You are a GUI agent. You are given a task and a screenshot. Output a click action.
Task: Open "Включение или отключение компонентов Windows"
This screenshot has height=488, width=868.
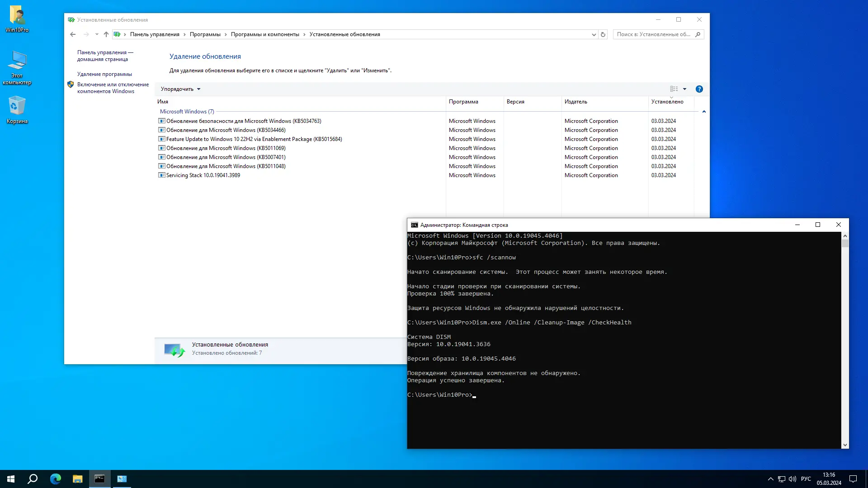(x=113, y=88)
